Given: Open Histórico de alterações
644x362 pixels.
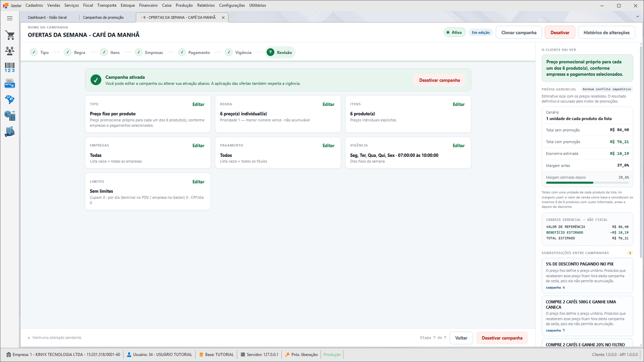Looking at the screenshot, I should (607, 33).
